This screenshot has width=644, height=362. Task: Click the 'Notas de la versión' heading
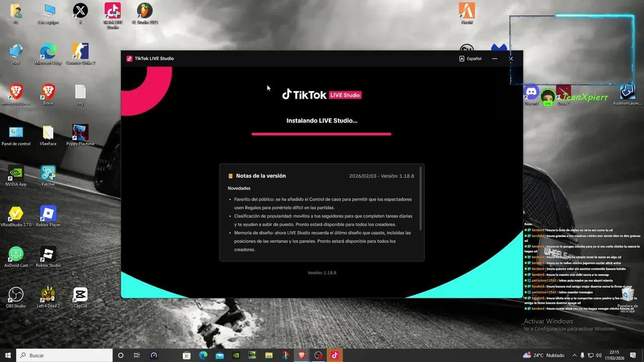click(x=261, y=176)
